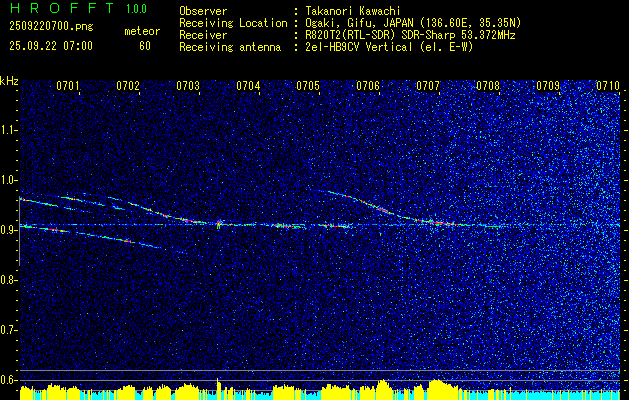Click the 0702 time marker
Screen dimensions: 629x400
(128, 85)
